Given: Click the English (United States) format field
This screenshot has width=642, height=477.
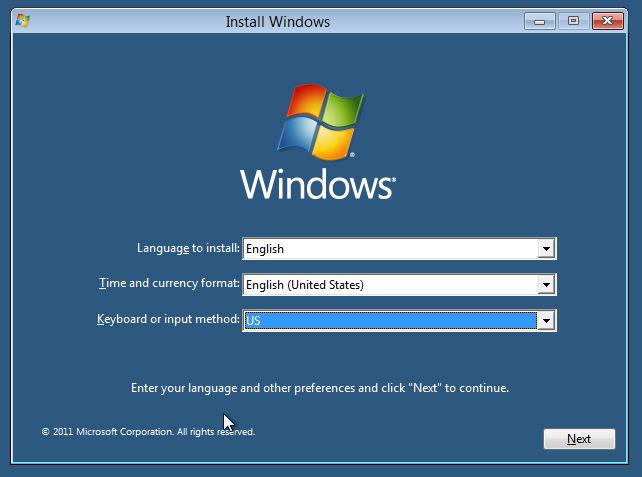Looking at the screenshot, I should tap(399, 285).
